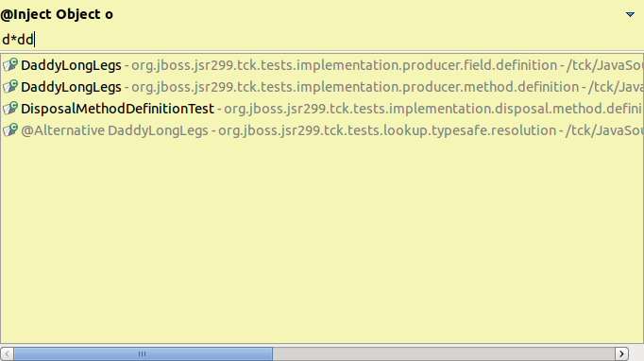The height and width of the screenshot is (361, 644).
Task: Click the lookup.typesafe.resolution package path text
Action: (387, 130)
